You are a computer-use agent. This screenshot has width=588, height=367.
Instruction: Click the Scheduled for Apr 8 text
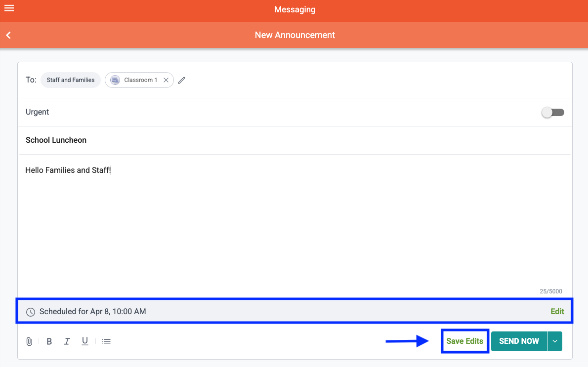(93, 312)
